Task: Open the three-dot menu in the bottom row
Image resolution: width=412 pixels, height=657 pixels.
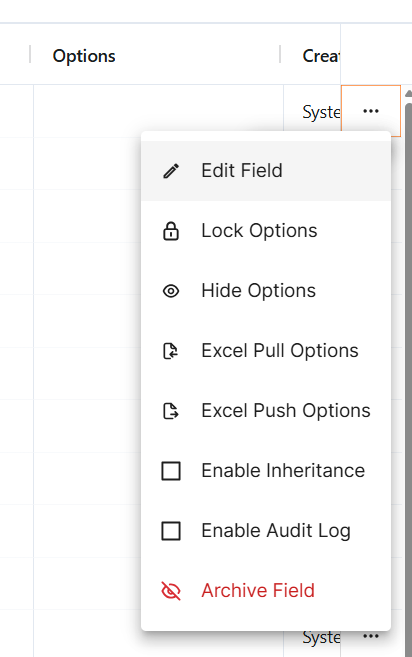Action: click(x=371, y=636)
